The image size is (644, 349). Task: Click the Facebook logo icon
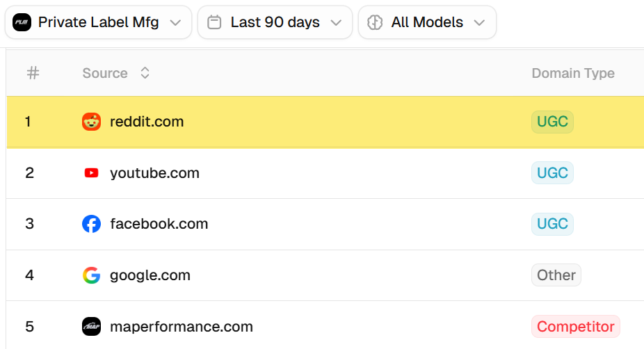(91, 224)
